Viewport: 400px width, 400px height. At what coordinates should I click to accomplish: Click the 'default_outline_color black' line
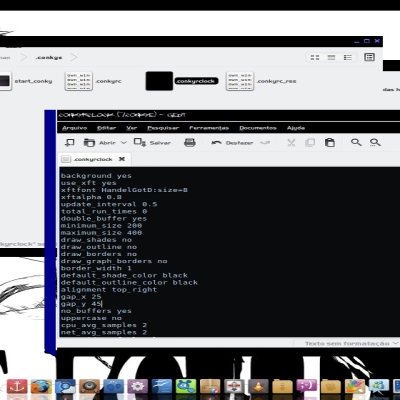[x=129, y=282]
